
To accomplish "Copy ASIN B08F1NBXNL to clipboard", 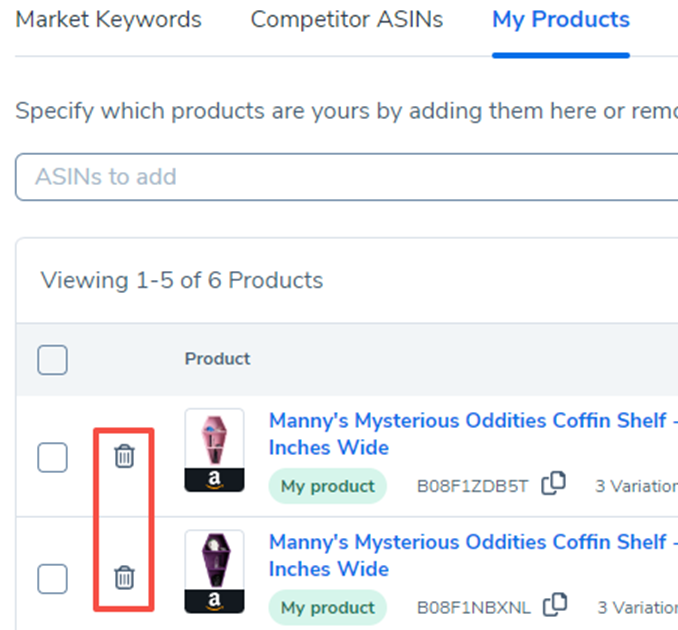I will [x=553, y=605].
